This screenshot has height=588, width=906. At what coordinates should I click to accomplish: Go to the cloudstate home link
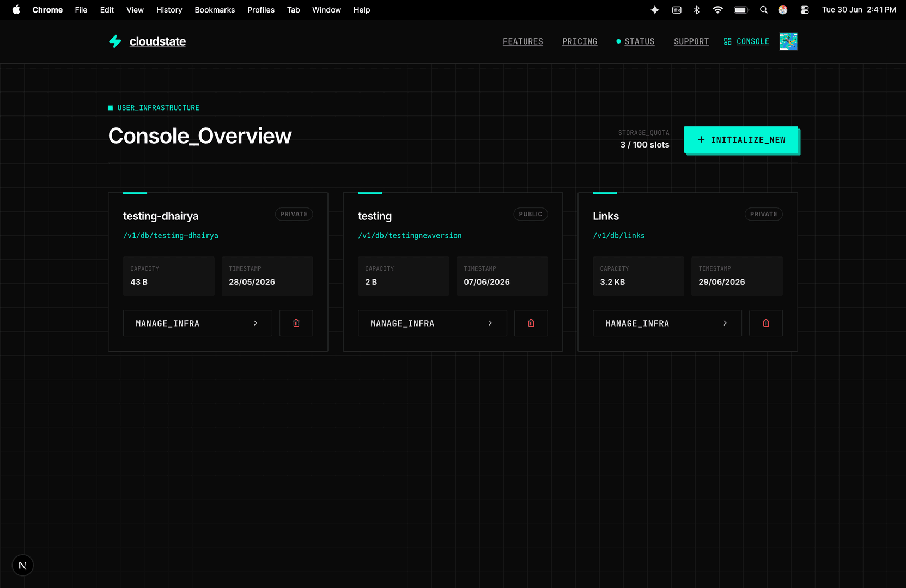[157, 41]
